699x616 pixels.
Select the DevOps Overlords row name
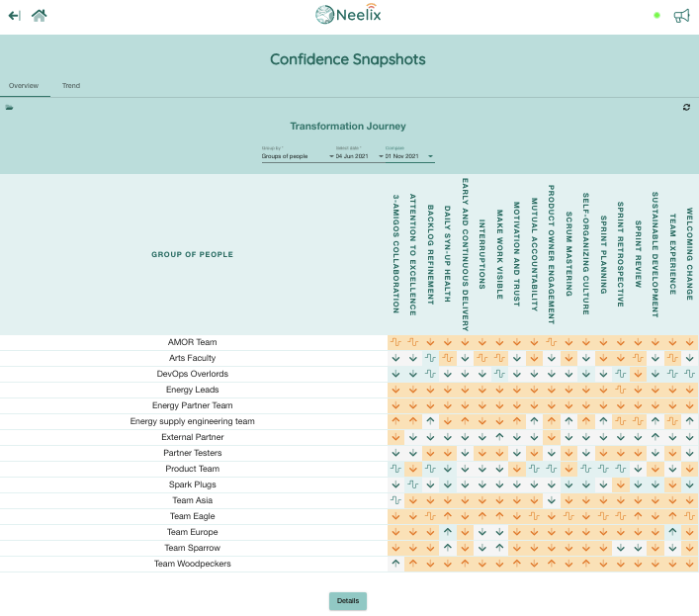[x=192, y=374]
